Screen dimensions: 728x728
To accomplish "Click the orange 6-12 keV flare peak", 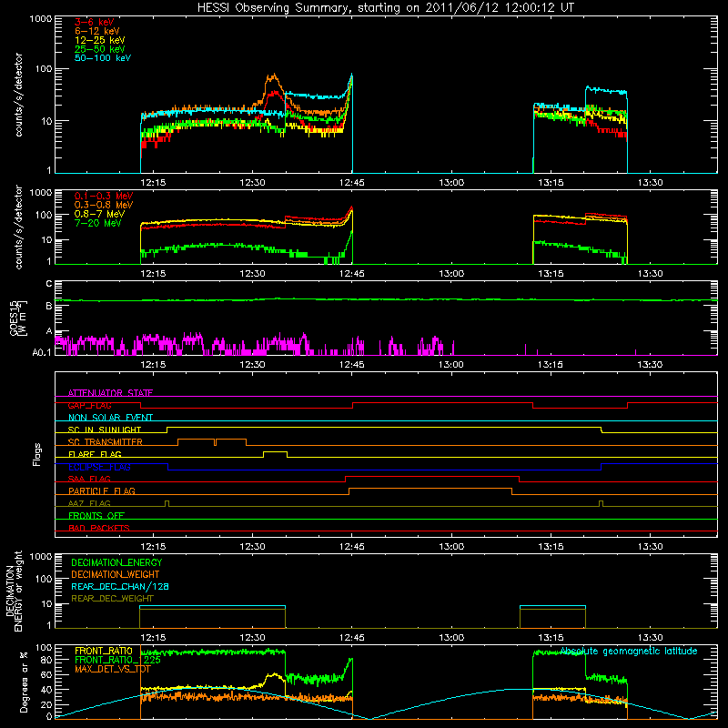I will (x=274, y=75).
